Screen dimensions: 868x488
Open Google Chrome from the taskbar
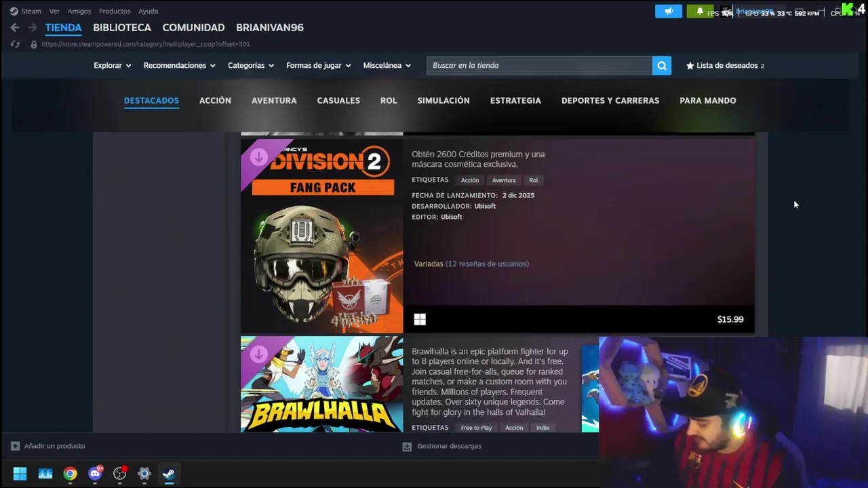coord(71,474)
